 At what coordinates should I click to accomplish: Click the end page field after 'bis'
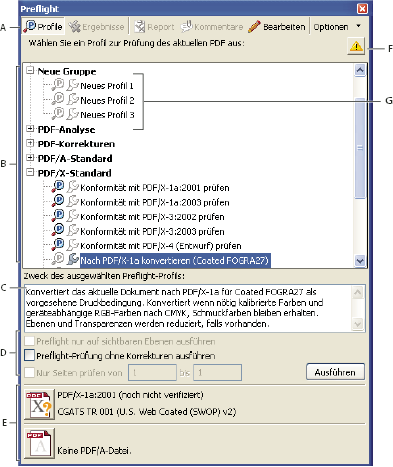(x=218, y=372)
